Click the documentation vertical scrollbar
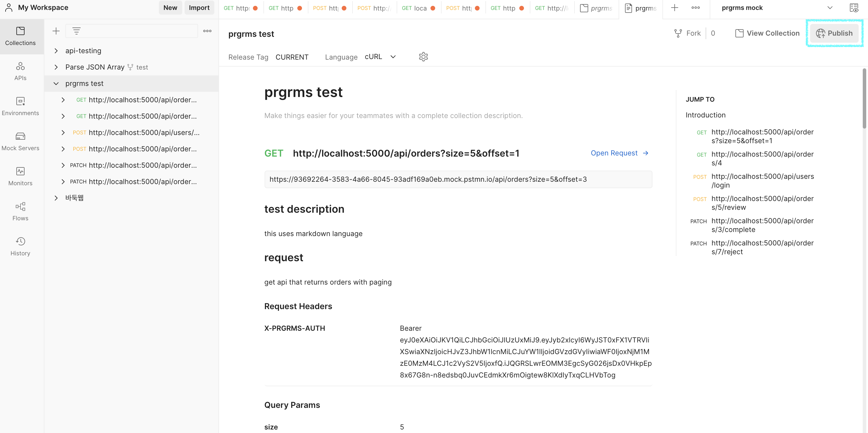Viewport: 868px width, 433px height. 864,98
